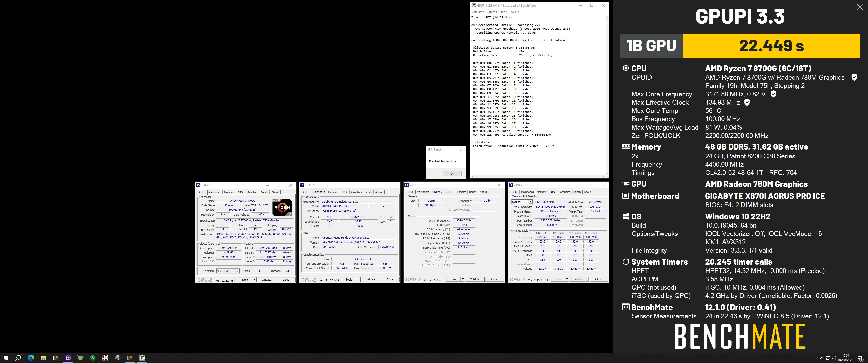Click Validate in first CPU-Z window
The image size is (868, 363).
point(266,280)
